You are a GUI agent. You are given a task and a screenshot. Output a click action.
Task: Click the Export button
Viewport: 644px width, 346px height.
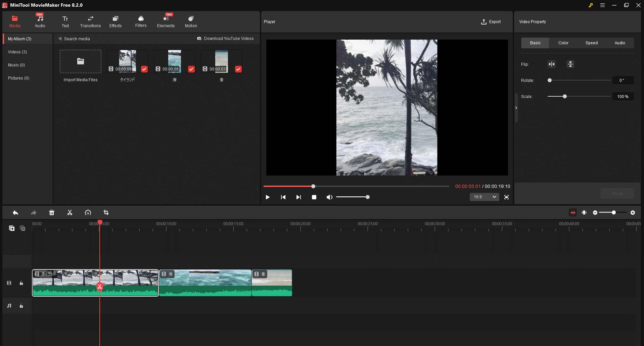(491, 22)
